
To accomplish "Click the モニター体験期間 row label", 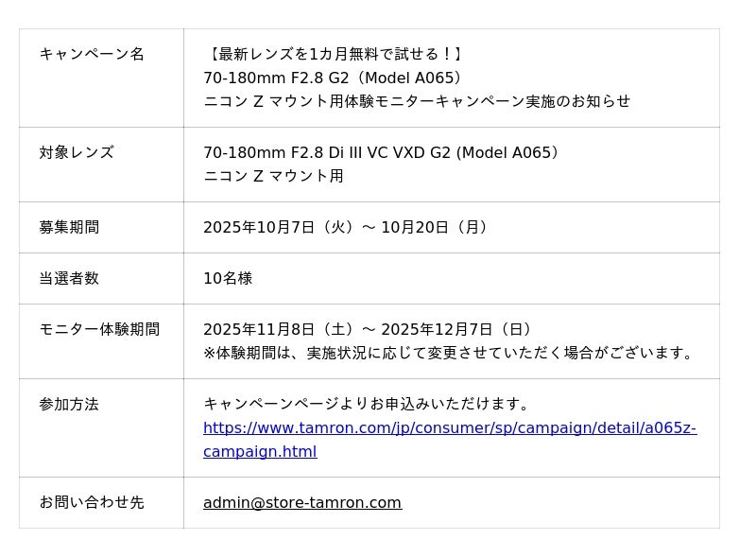I will 99,329.
